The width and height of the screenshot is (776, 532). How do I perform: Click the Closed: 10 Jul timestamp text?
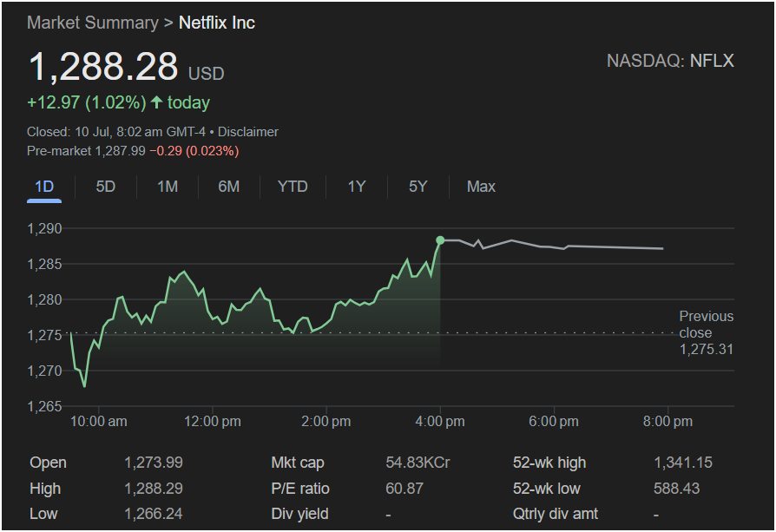[116, 132]
